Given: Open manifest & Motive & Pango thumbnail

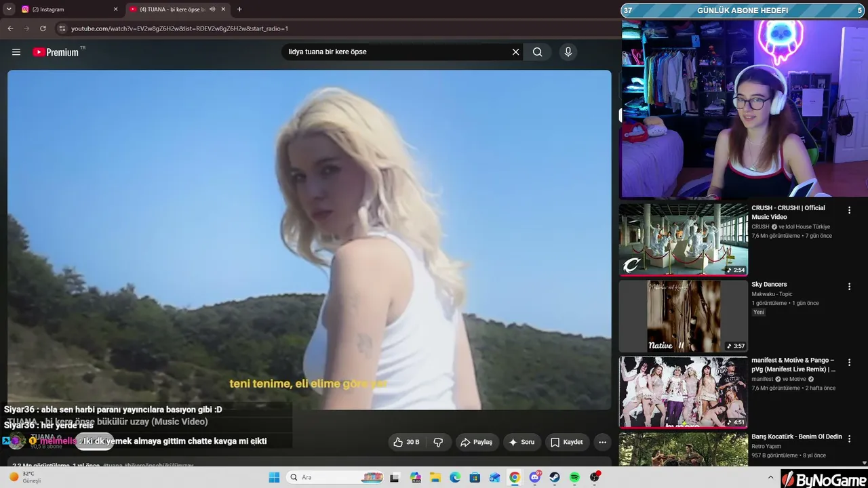Looking at the screenshot, I should [683, 392].
